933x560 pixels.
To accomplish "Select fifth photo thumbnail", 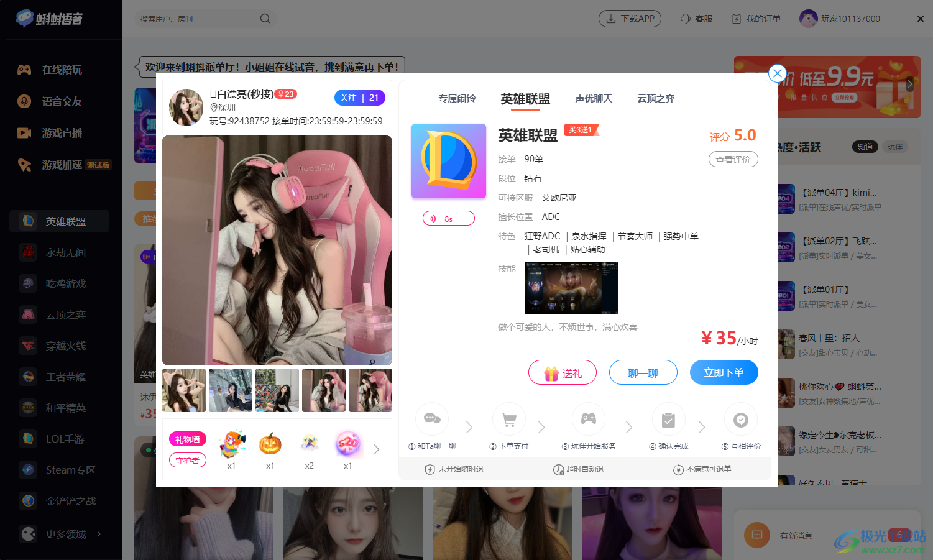I will tap(370, 390).
